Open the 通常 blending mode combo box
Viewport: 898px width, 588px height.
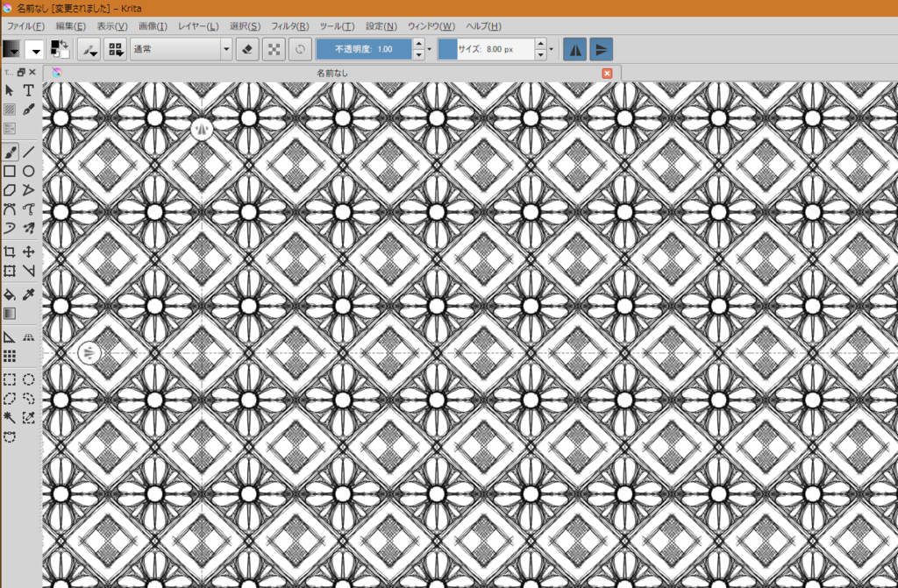click(x=181, y=49)
